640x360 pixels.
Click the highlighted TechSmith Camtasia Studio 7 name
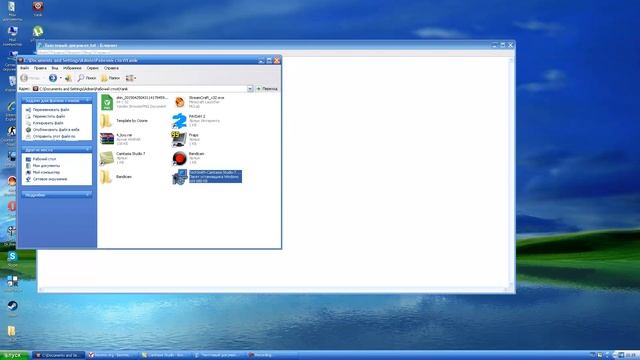pyautogui.click(x=215, y=173)
